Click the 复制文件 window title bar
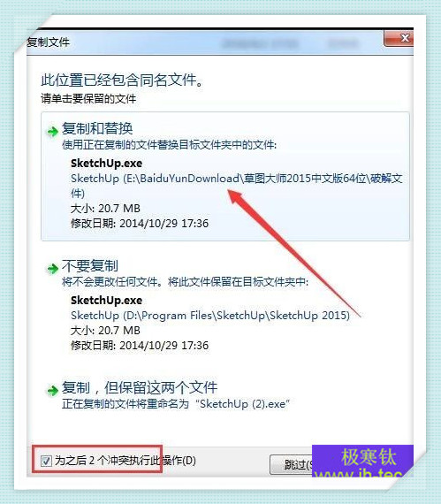Image resolution: width=441 pixels, height=504 pixels. pos(205,42)
